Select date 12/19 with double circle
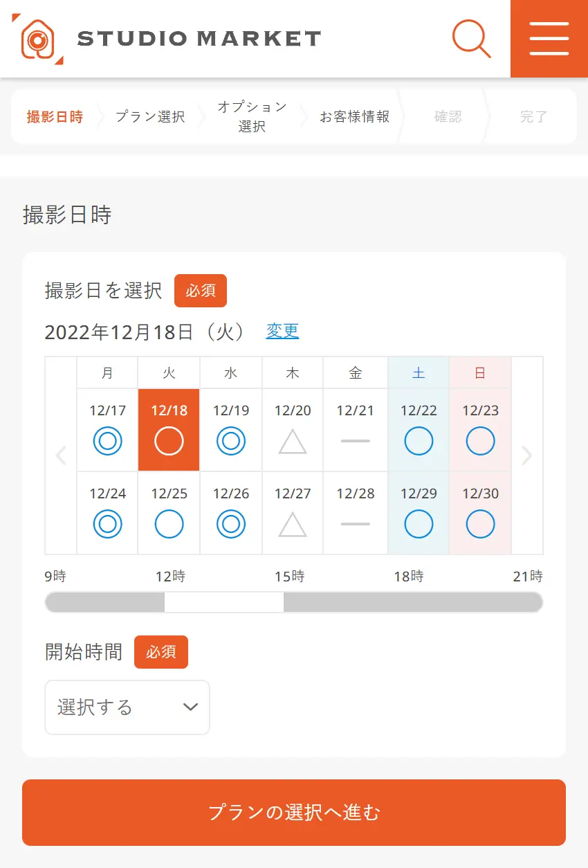588x868 pixels. 231,430
